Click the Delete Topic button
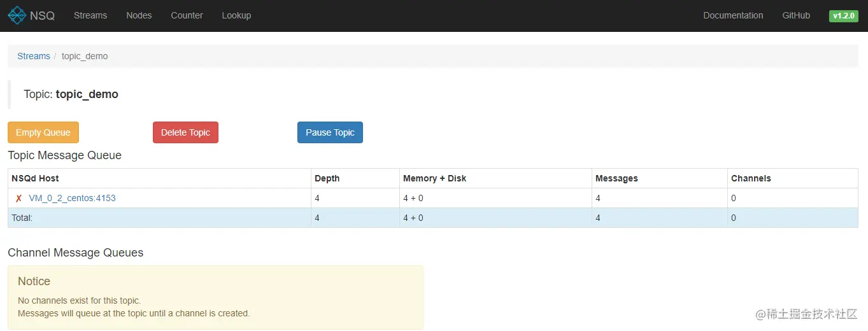Image resolution: width=868 pixels, height=331 pixels. coord(185,132)
